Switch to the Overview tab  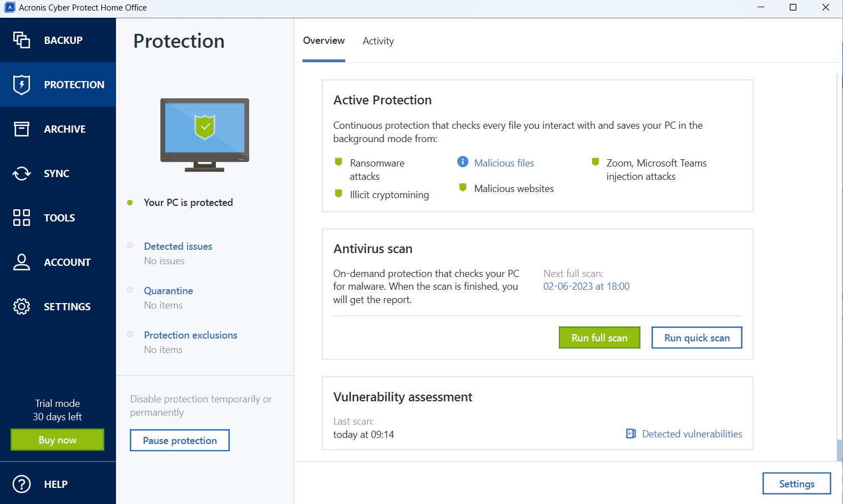[x=324, y=41]
